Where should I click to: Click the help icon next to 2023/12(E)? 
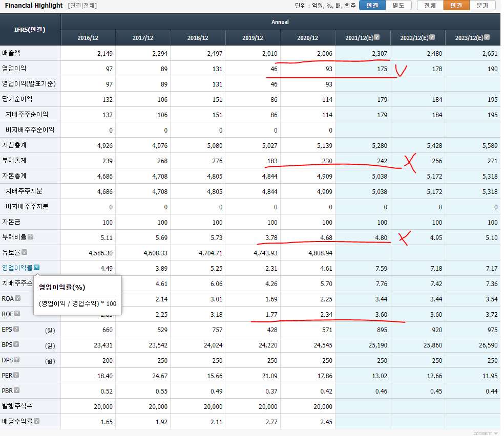pyautogui.click(x=487, y=37)
